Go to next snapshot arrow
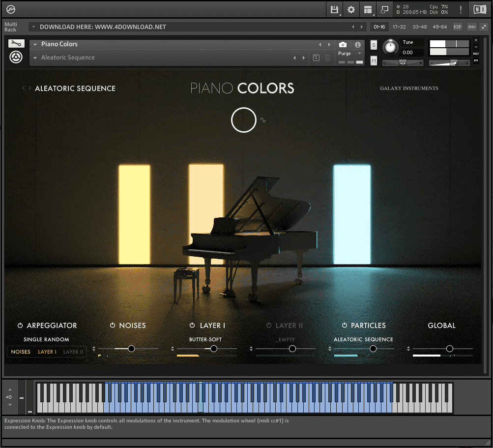493x448 pixels. (303, 58)
